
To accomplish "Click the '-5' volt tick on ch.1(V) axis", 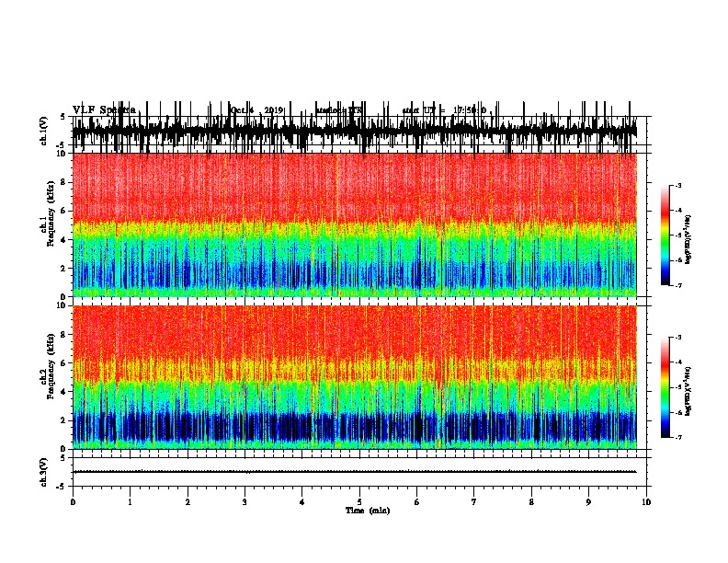I will coord(62,145).
